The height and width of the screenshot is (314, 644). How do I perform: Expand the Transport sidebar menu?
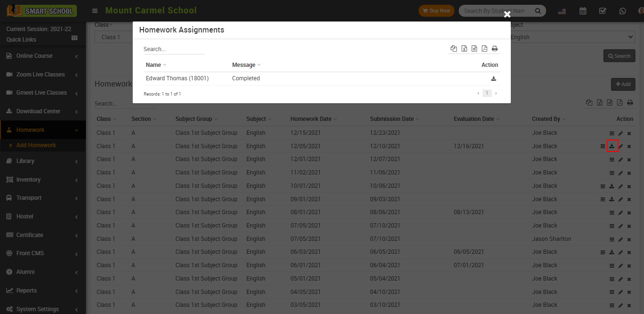42,198
